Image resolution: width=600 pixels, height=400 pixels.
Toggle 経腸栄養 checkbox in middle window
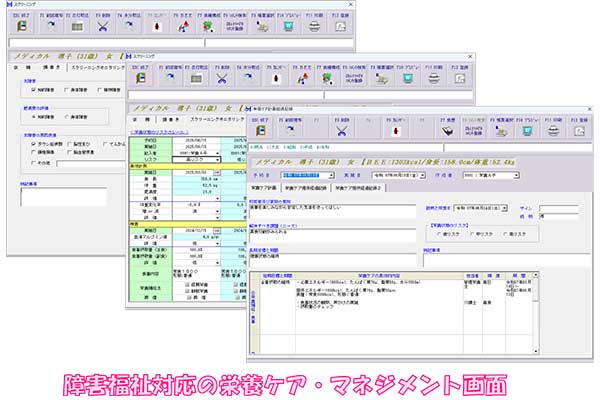tap(187, 284)
